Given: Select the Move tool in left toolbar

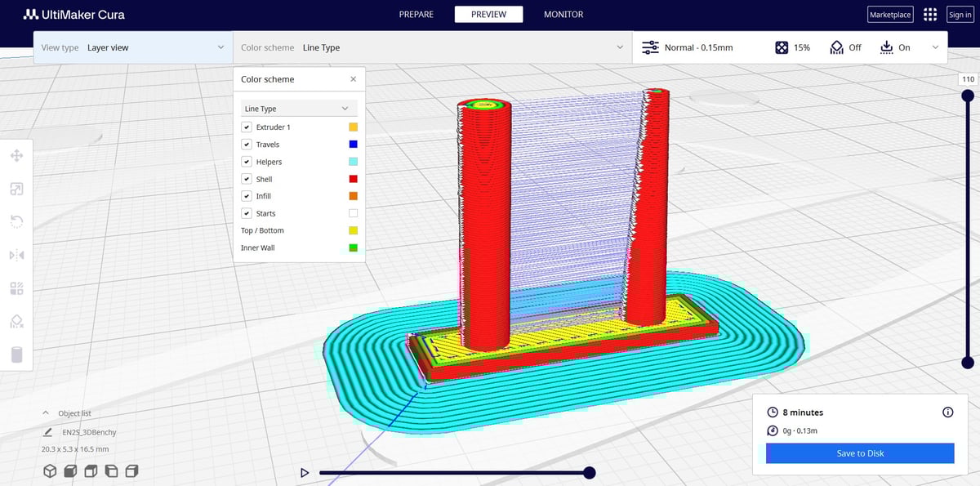Looking at the screenshot, I should point(16,155).
